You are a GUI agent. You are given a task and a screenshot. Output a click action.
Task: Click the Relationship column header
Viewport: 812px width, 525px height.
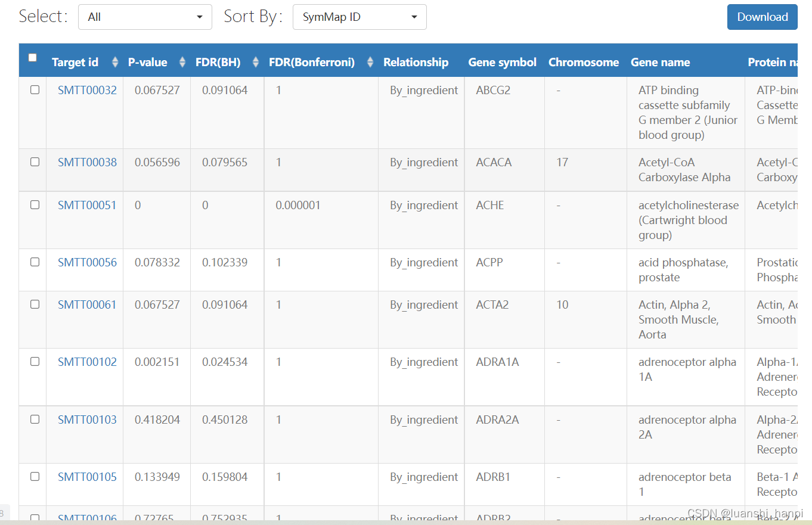point(416,62)
